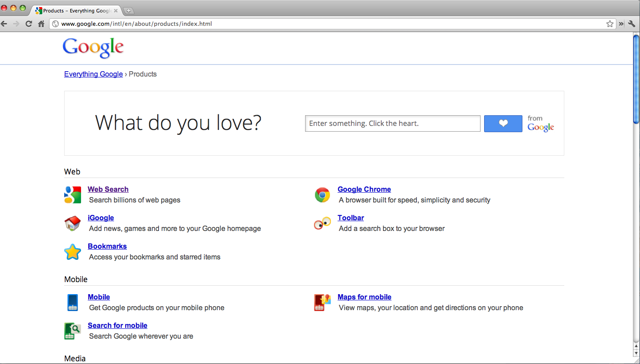The image size is (640, 364).
Task: Open the iGoogle link
Action: 101,218
